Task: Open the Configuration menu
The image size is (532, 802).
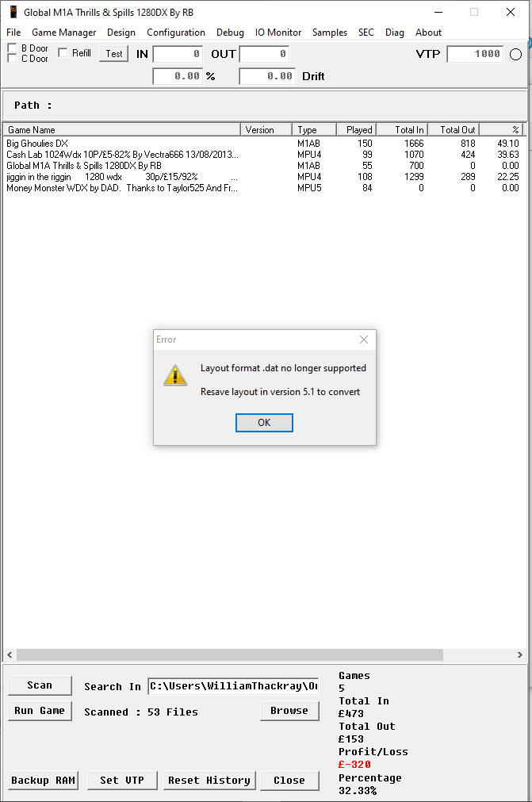Action: 176,33
